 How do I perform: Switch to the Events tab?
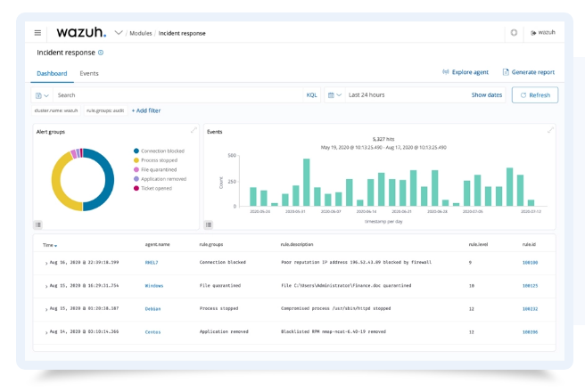point(89,73)
